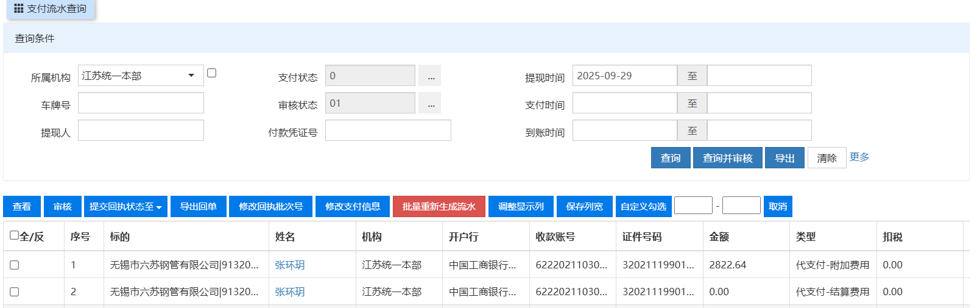The width and height of the screenshot is (980, 308).
Task: Tick the checkbox for row 2
Action: click(x=14, y=292)
